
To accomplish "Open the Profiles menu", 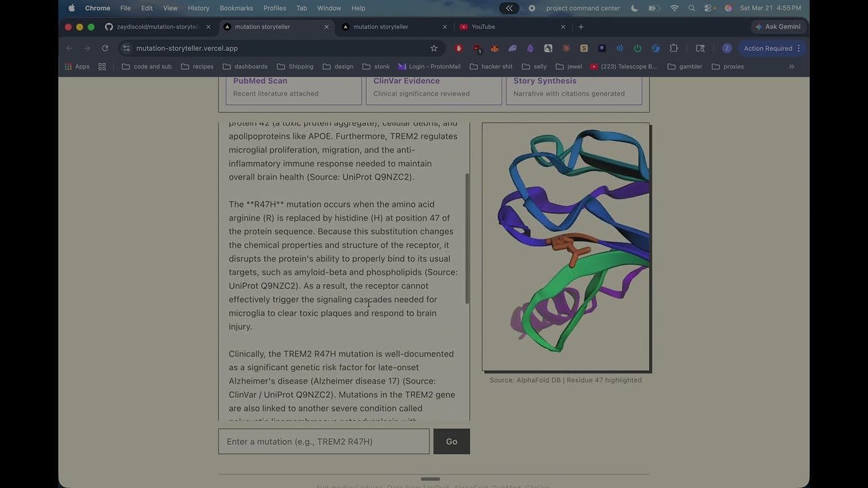I will 275,8.
